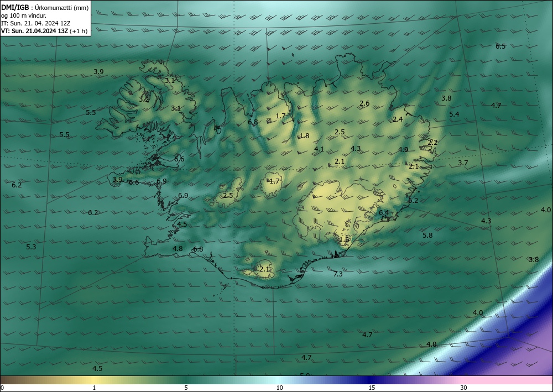Click the 2.2 value near the east coast
Viewport: 553px width, 392px height.
click(x=432, y=143)
